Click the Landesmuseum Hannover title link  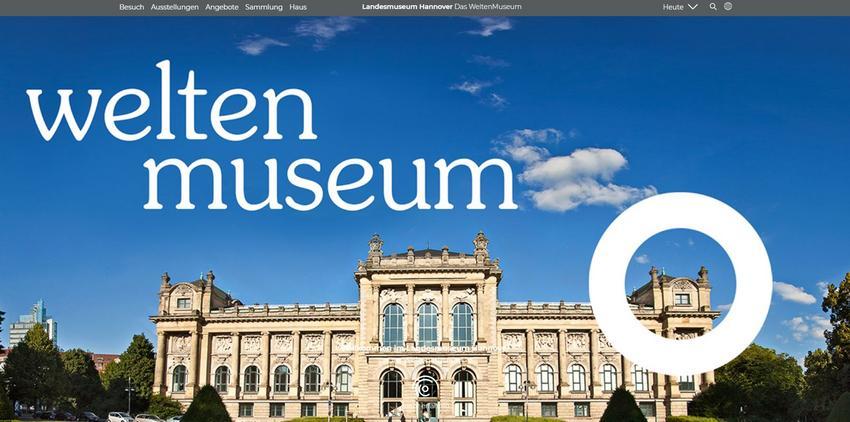[407, 7]
